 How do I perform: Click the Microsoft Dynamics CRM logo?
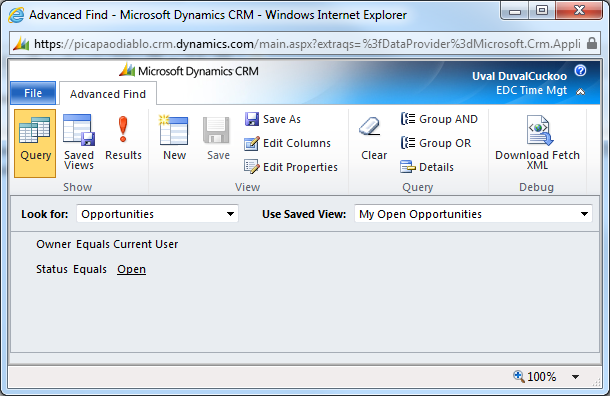[x=189, y=71]
